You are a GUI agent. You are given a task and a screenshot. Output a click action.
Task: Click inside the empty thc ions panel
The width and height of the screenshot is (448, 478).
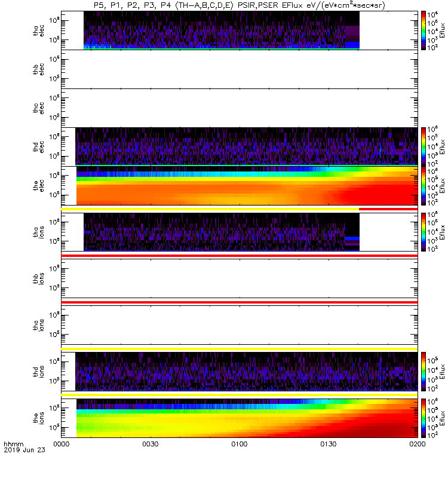click(x=240, y=325)
